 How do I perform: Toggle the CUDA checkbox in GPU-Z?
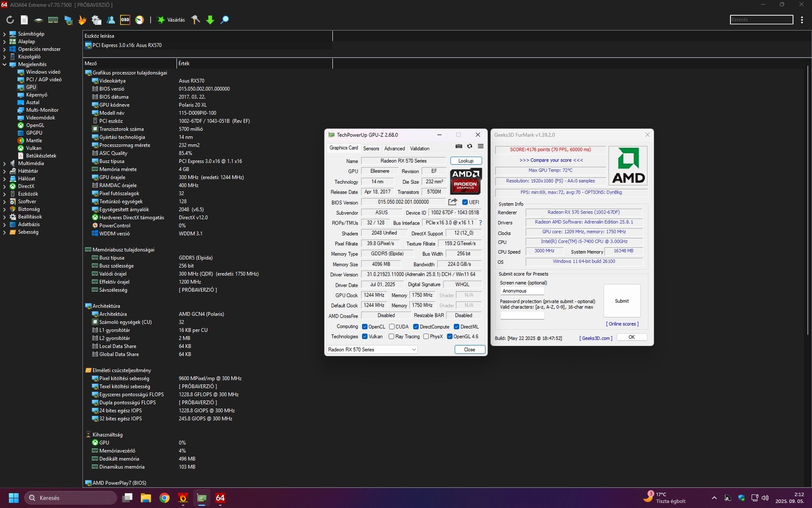pos(392,327)
